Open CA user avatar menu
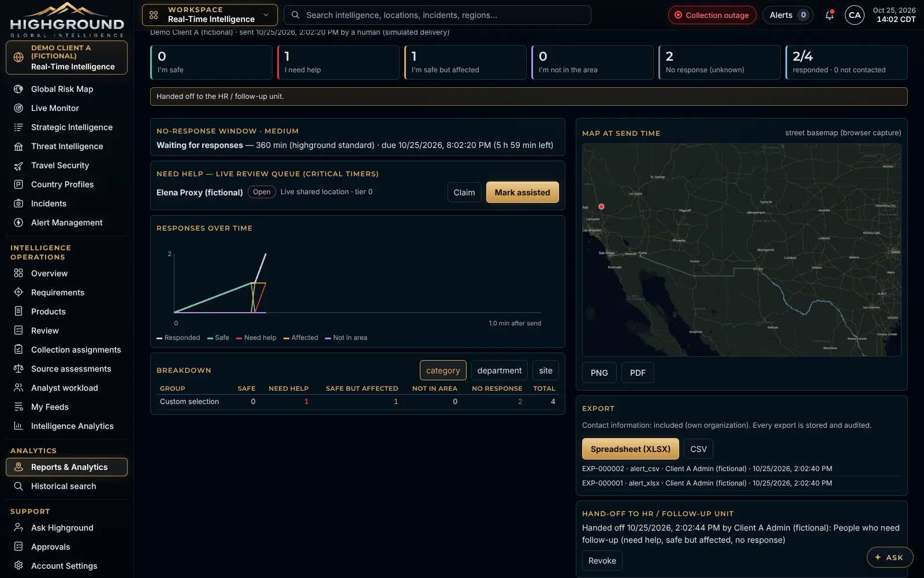Image resolution: width=924 pixels, height=578 pixels. coord(855,15)
